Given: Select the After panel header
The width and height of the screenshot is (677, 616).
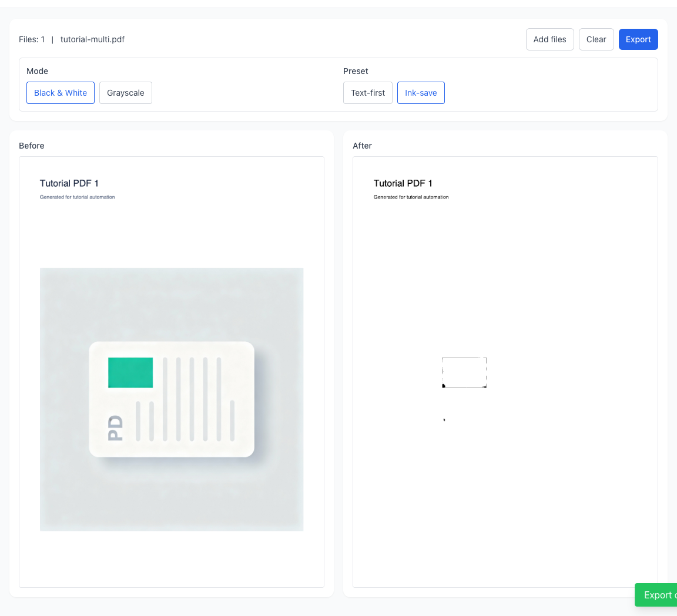Looking at the screenshot, I should tap(362, 146).
